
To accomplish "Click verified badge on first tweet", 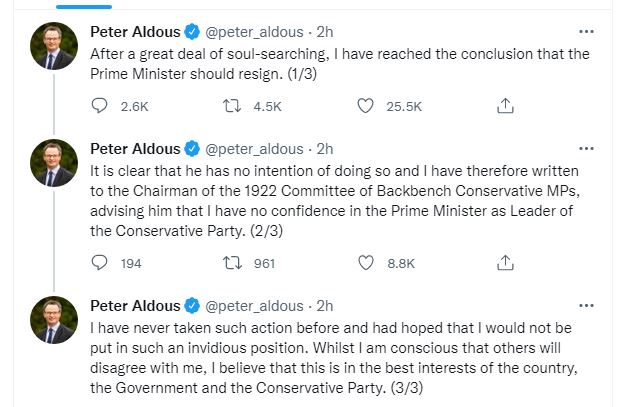I will [192, 30].
